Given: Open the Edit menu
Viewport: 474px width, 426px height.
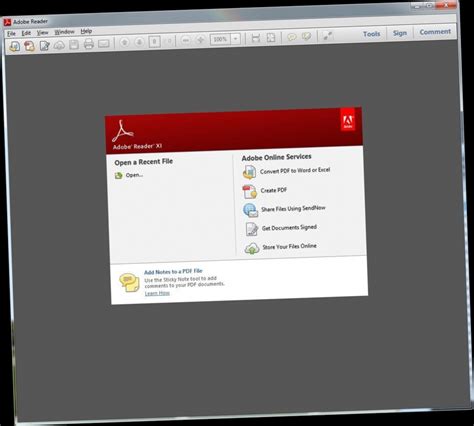Looking at the screenshot, I should pos(26,33).
